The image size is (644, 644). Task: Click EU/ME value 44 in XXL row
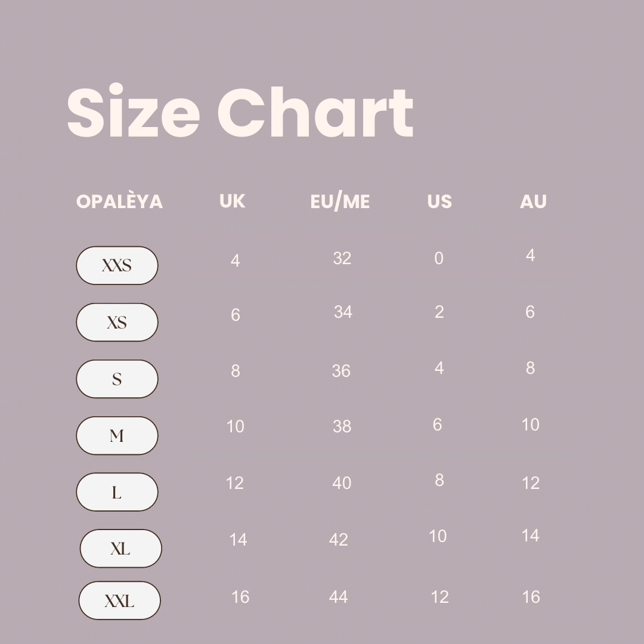click(x=338, y=596)
